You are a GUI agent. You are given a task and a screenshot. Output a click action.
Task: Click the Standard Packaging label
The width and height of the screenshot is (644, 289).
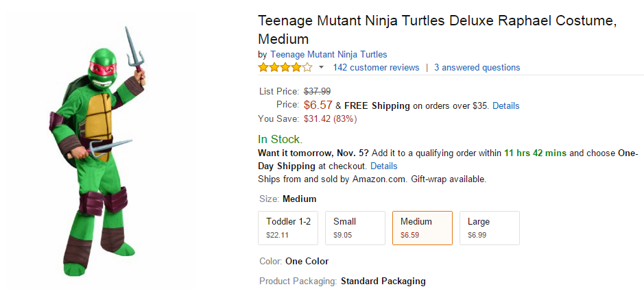point(383,281)
